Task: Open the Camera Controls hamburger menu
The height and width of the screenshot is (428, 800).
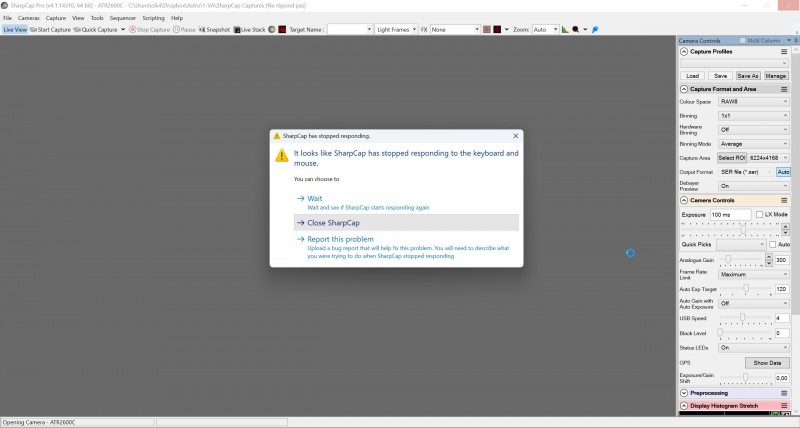Action: (x=784, y=200)
